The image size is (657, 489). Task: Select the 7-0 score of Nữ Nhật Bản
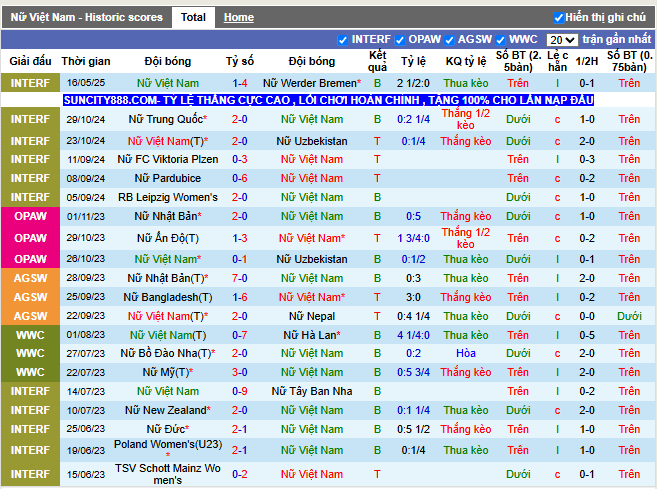(x=240, y=278)
